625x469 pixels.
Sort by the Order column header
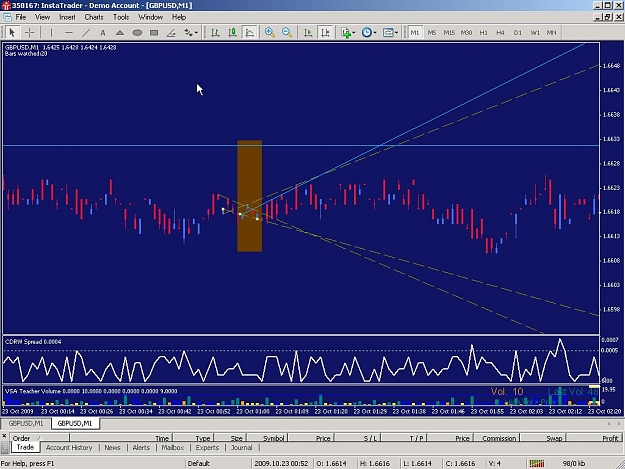coord(39,438)
